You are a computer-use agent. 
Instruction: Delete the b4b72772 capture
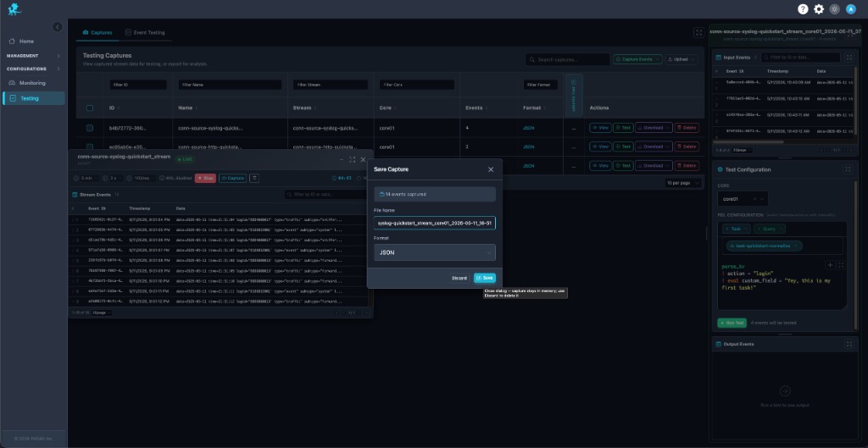pos(687,128)
